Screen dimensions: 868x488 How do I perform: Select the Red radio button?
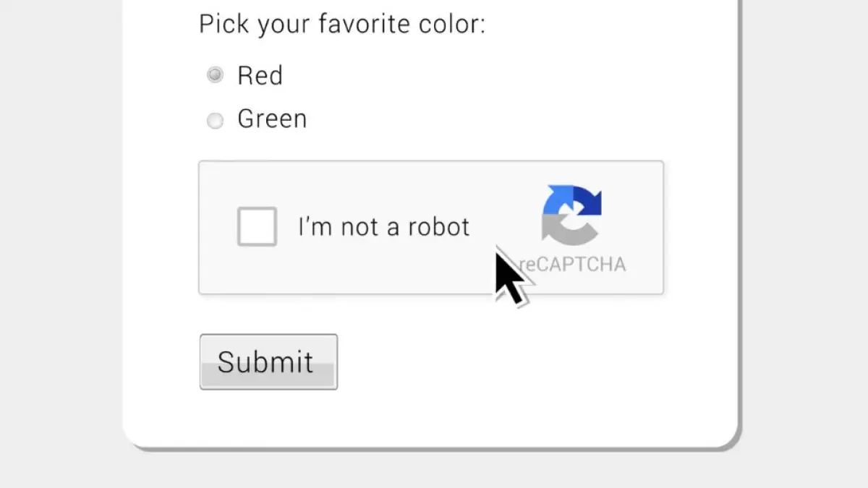tap(215, 74)
